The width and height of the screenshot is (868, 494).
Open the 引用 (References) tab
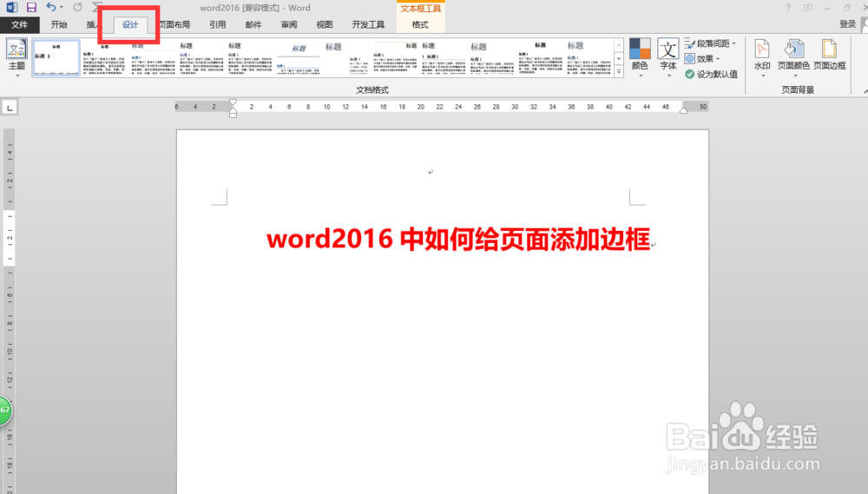[218, 24]
